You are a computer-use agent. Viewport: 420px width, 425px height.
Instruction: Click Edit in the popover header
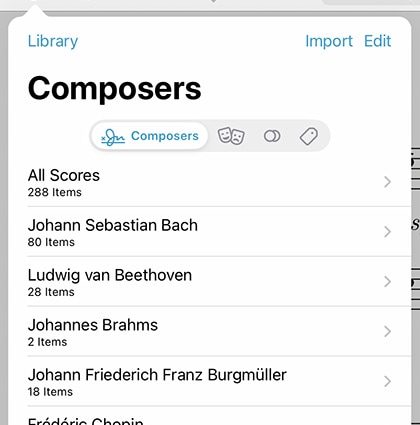pyautogui.click(x=377, y=41)
